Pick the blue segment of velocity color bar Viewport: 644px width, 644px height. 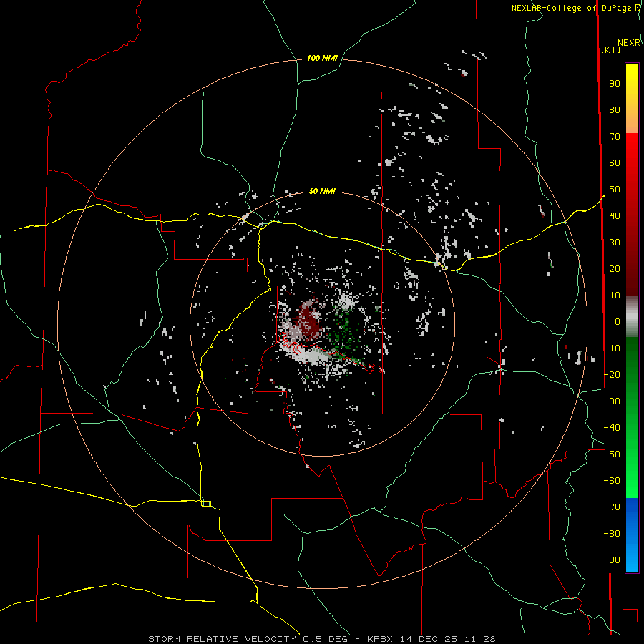pos(632,535)
